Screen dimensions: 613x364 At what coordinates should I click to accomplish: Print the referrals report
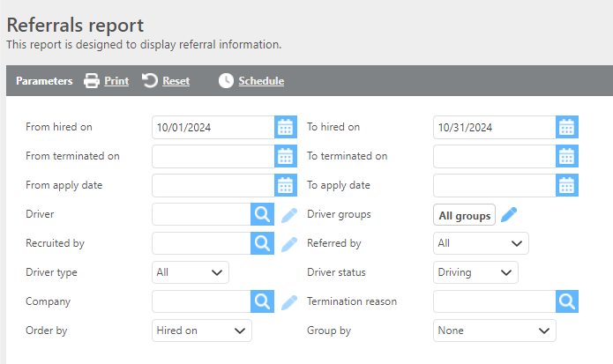tap(106, 81)
